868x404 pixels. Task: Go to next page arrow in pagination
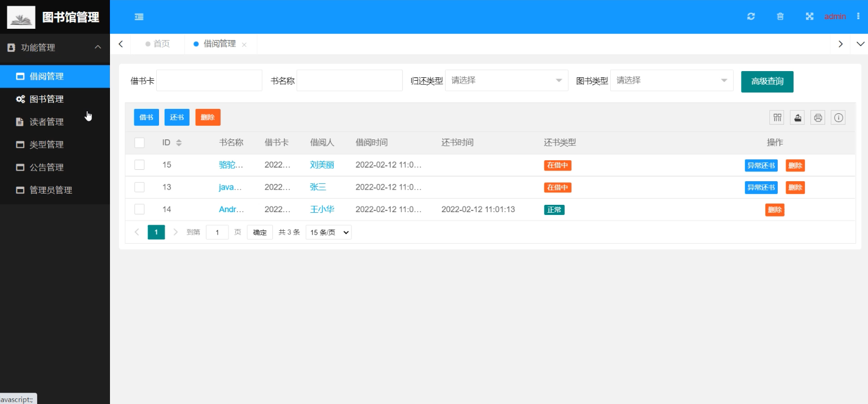(x=175, y=232)
